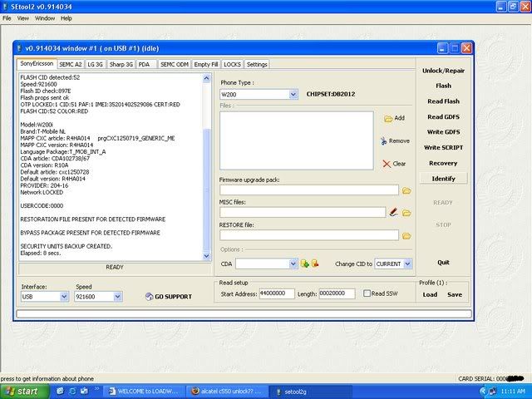This screenshot has width=532, height=399.
Task: Click the profile Save button
Action: coord(455,295)
